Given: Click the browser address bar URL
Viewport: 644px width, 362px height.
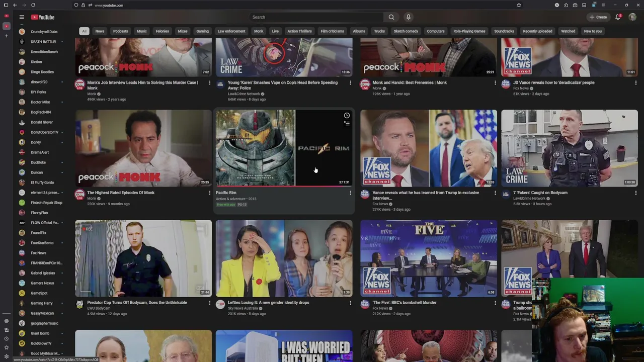Looking at the screenshot, I should 109,5.
